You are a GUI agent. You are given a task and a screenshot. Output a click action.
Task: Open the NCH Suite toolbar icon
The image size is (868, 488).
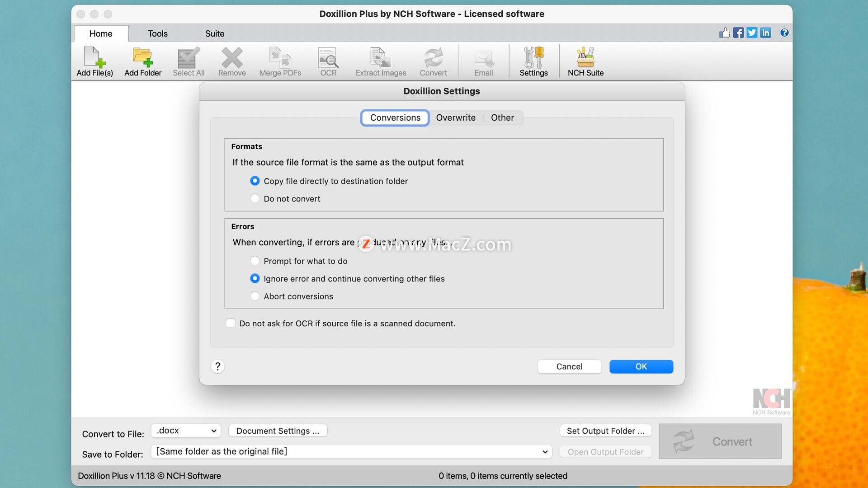(x=585, y=61)
